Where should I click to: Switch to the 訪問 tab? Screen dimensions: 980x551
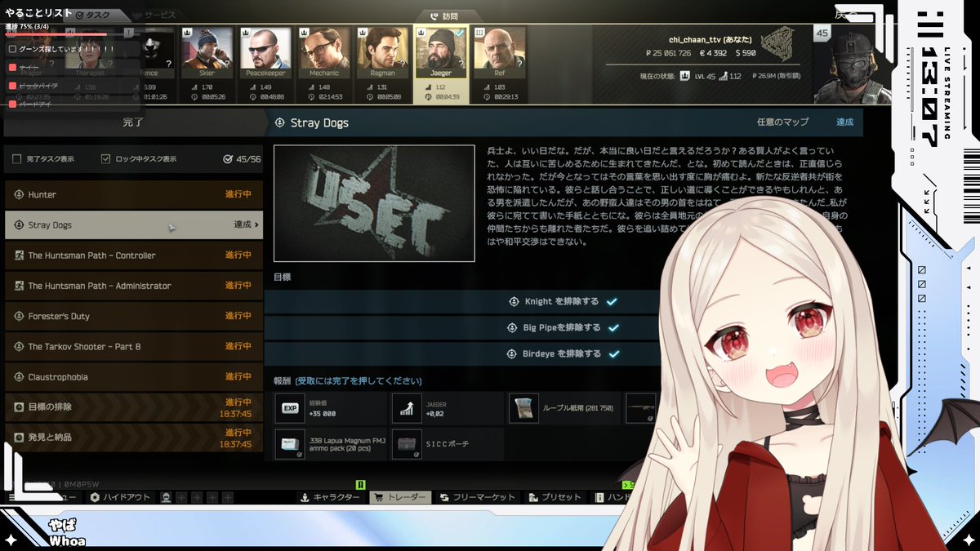444,16
